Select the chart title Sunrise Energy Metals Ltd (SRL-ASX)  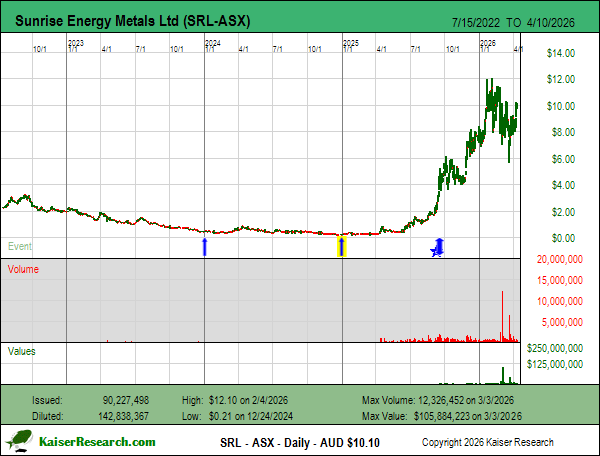point(132,21)
